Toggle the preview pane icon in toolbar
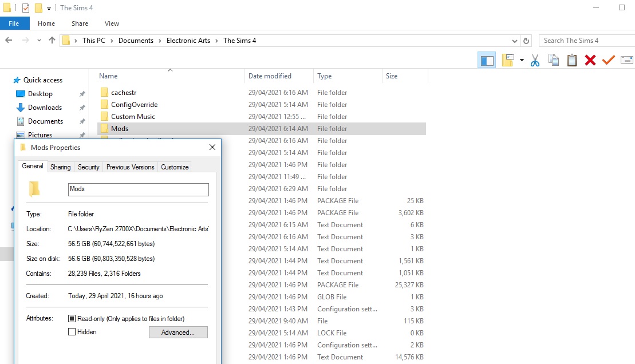Image resolution: width=635 pixels, height=364 pixels. point(487,60)
